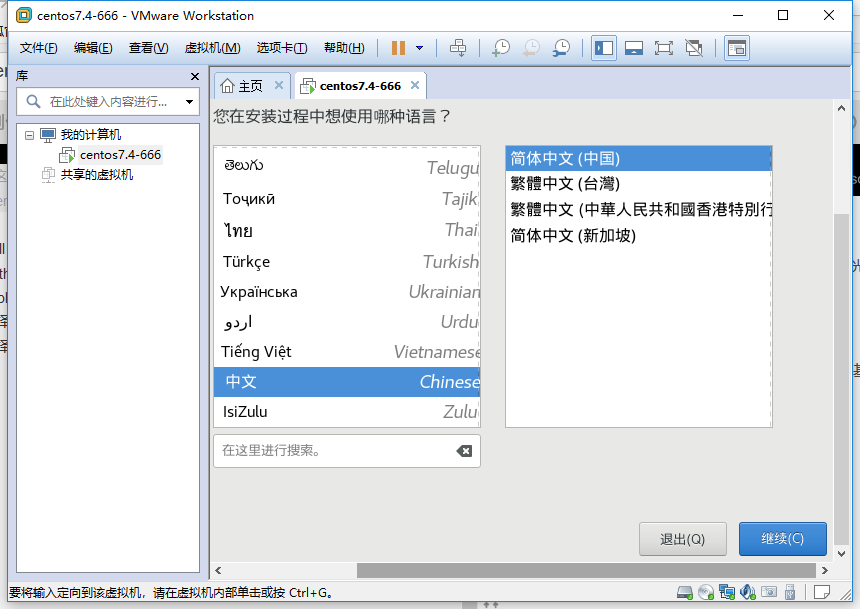The image size is (860, 609).
Task: Toggle the library sidebar view icon
Action: pos(604,48)
